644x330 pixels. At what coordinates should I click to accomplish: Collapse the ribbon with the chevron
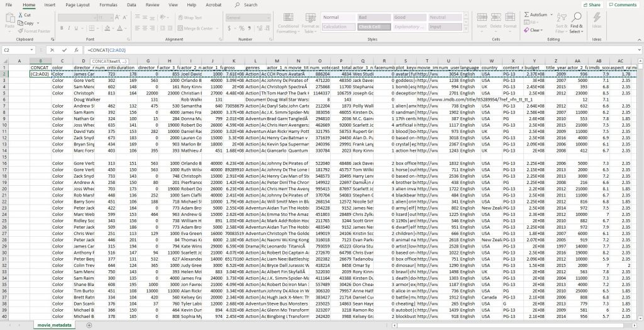click(x=639, y=40)
